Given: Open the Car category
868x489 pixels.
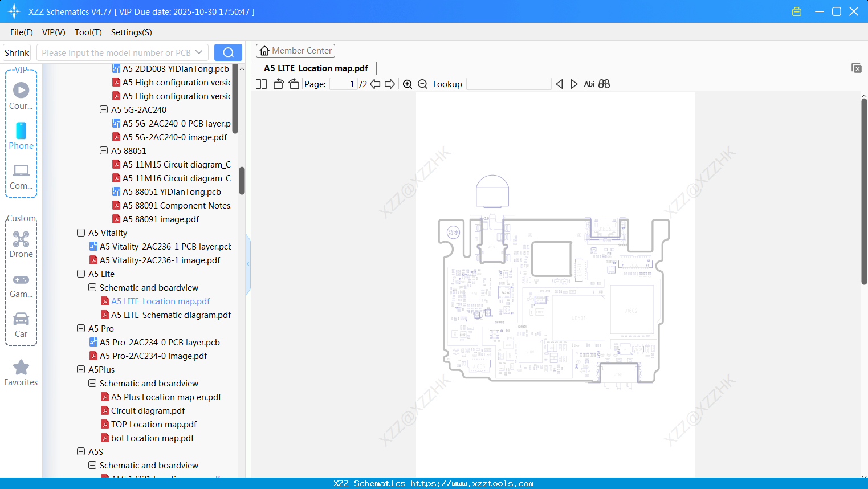Looking at the screenshot, I should click(21, 325).
